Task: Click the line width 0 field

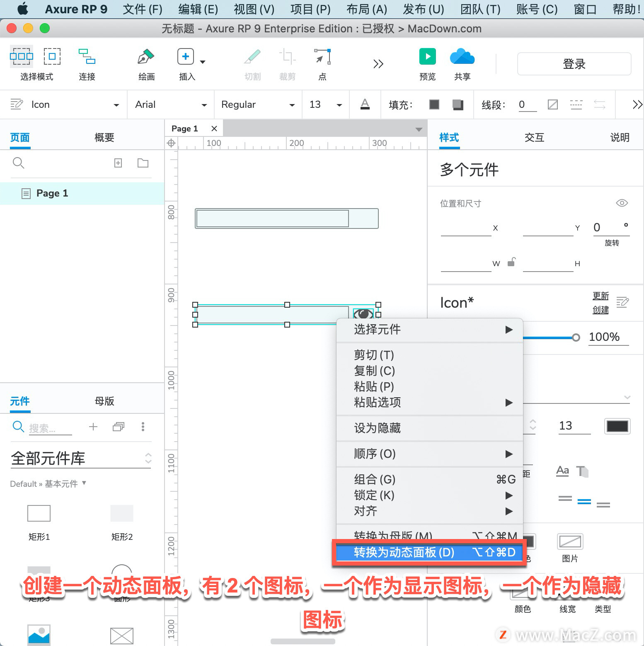Action: click(x=527, y=104)
